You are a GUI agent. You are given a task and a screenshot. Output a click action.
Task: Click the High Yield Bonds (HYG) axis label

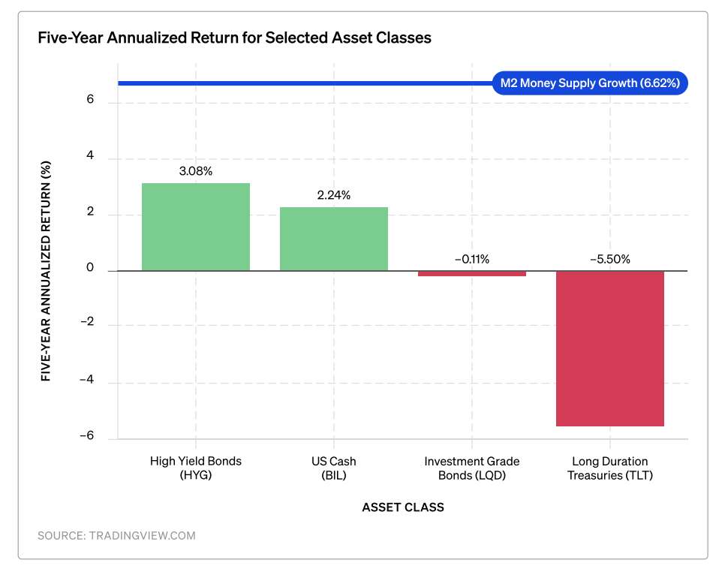196,468
